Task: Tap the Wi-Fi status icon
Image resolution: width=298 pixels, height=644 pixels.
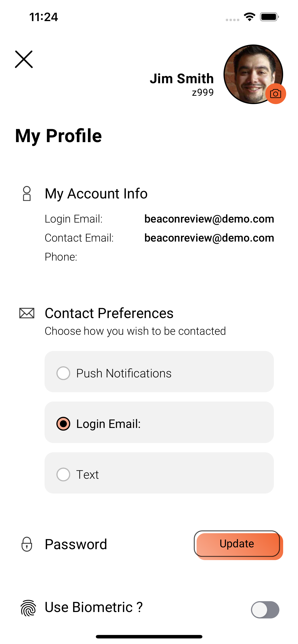Action: (249, 17)
